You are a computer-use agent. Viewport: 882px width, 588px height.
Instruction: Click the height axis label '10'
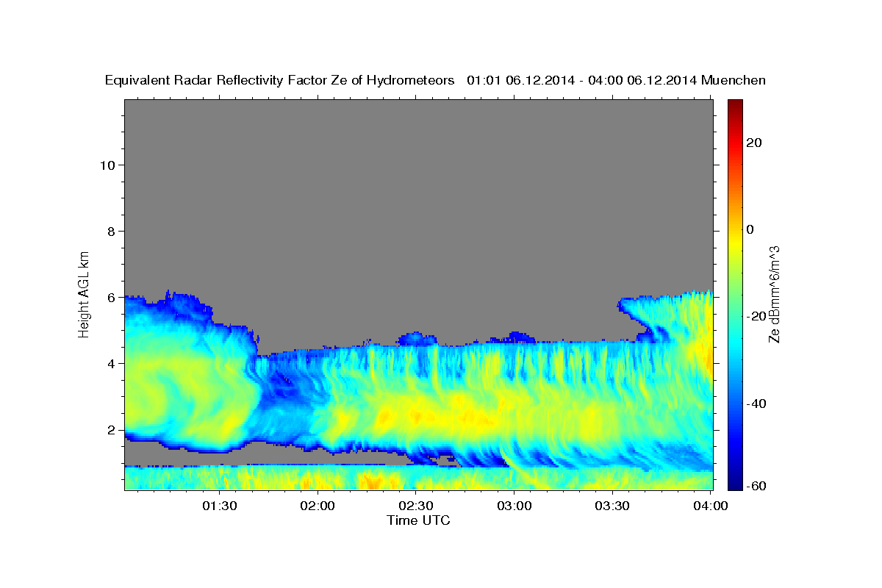click(x=107, y=165)
